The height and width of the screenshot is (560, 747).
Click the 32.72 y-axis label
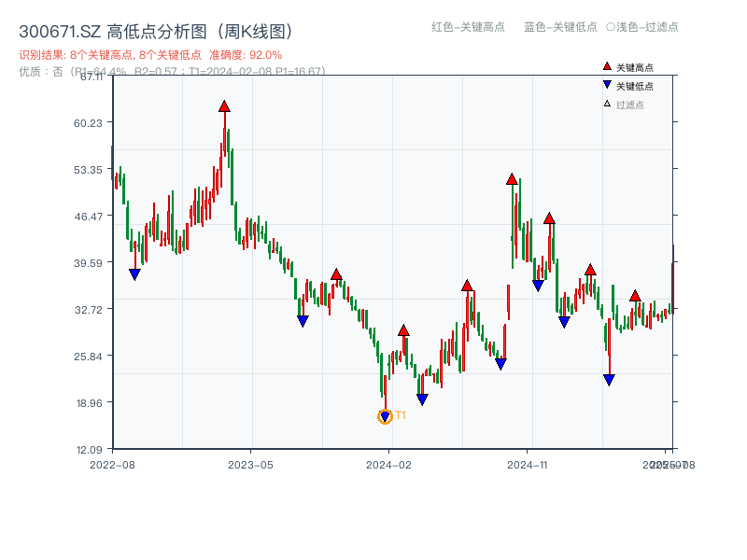pos(88,310)
